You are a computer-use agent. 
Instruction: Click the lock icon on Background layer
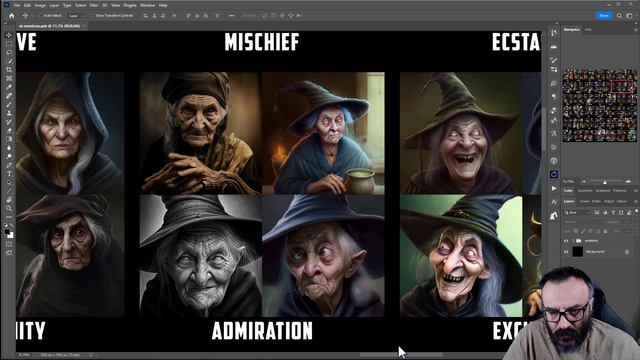coord(627,252)
